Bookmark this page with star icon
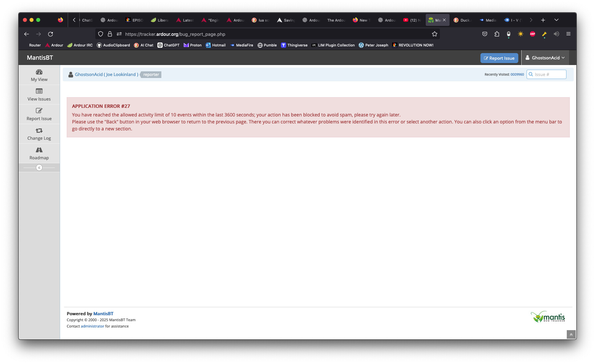The height and width of the screenshot is (364, 595). [x=434, y=34]
